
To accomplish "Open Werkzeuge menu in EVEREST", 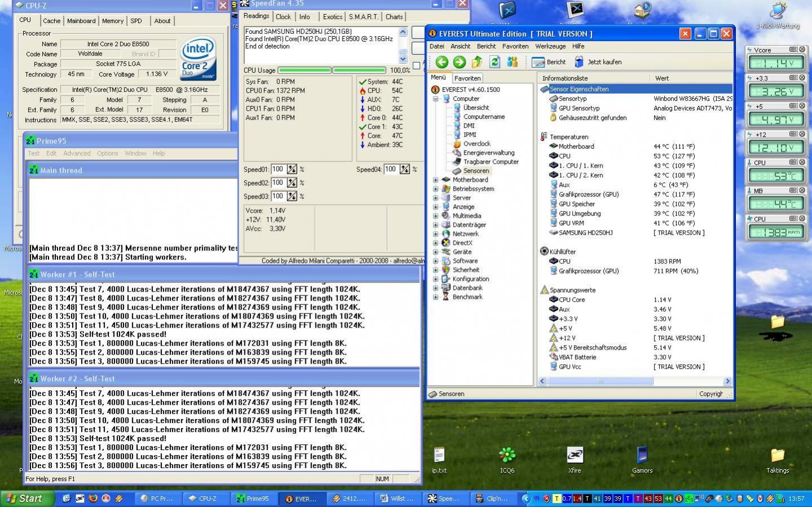I will pos(550,46).
